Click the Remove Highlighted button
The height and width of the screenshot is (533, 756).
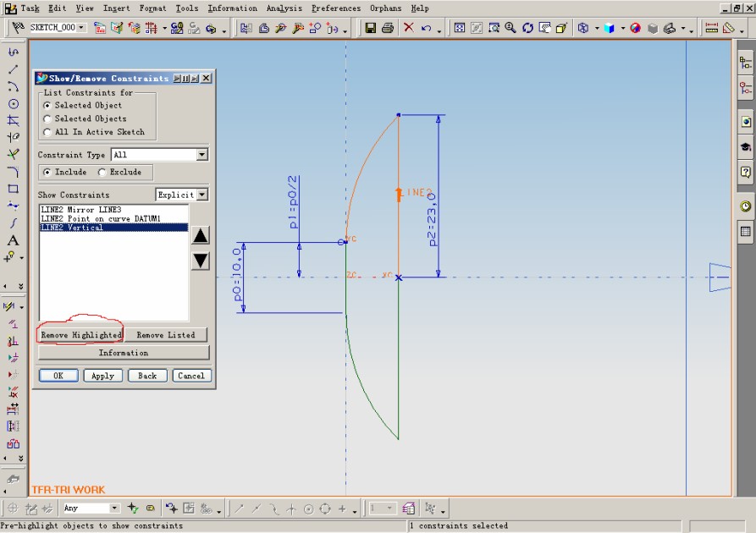coord(80,335)
